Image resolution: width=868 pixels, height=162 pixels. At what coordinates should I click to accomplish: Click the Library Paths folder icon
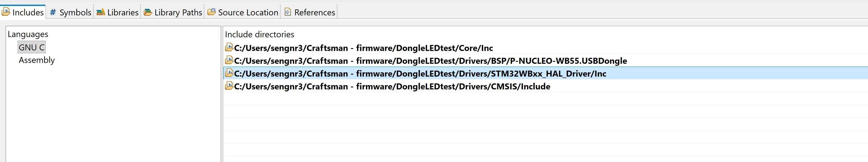(147, 12)
